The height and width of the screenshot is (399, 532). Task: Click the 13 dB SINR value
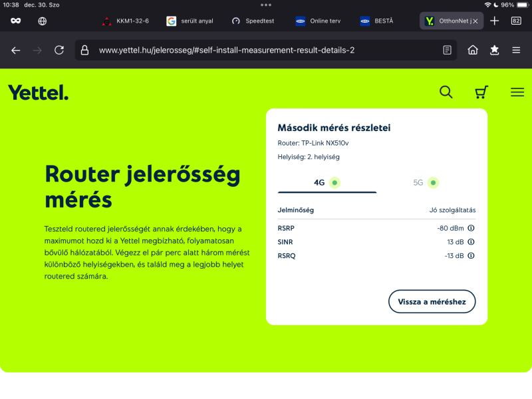[456, 242]
